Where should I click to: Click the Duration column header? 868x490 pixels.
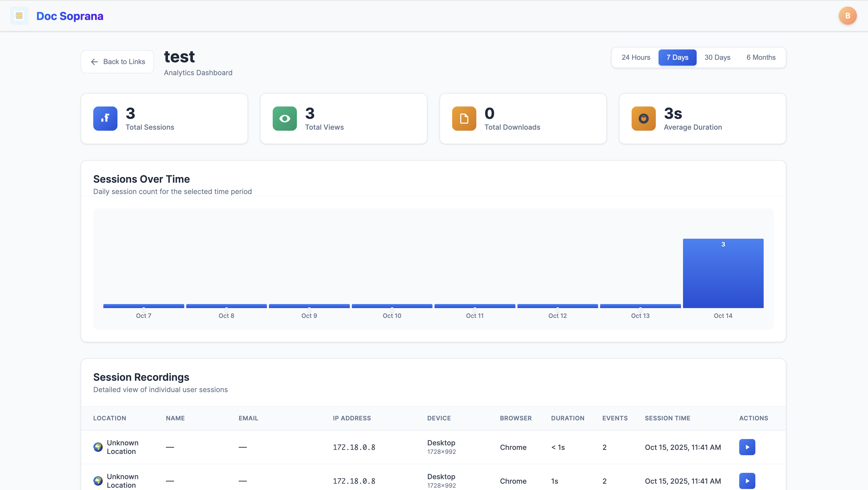click(568, 418)
